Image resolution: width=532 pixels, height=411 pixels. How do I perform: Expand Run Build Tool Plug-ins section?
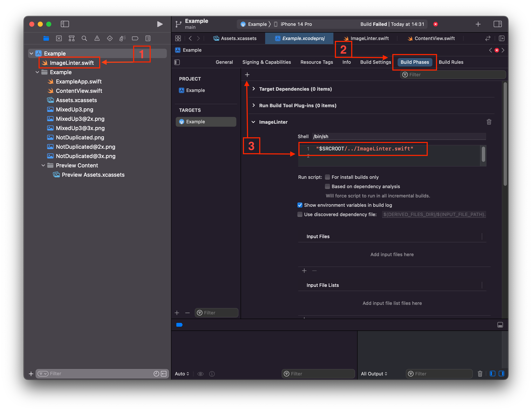[x=253, y=105]
